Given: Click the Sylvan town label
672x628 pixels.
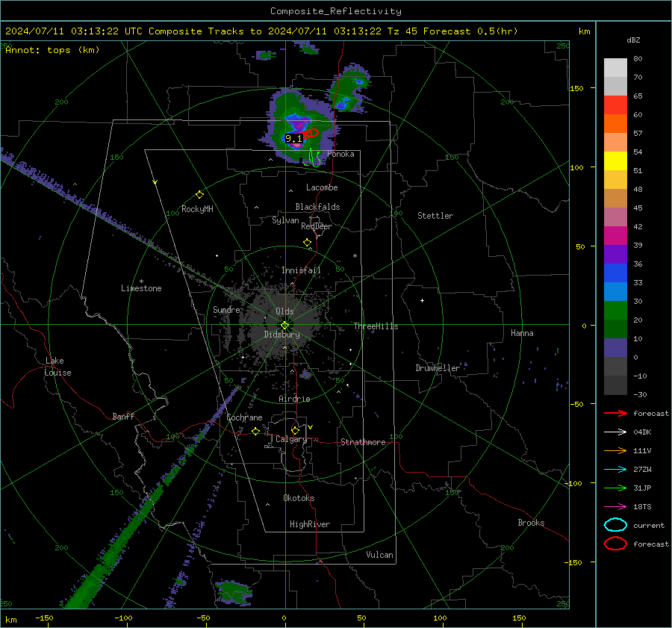Looking at the screenshot, I should (x=285, y=220).
